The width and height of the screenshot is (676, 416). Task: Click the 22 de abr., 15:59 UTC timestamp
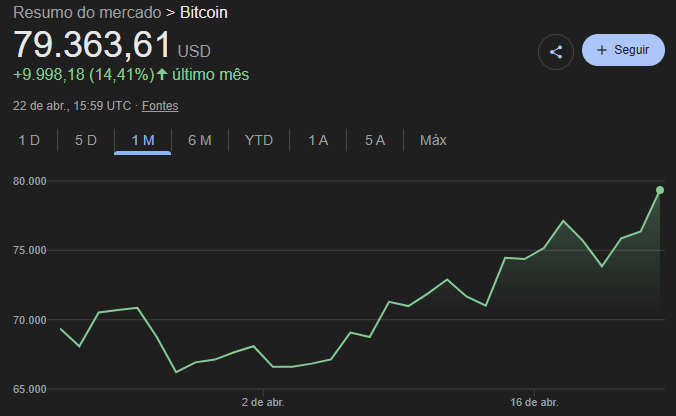(72, 106)
